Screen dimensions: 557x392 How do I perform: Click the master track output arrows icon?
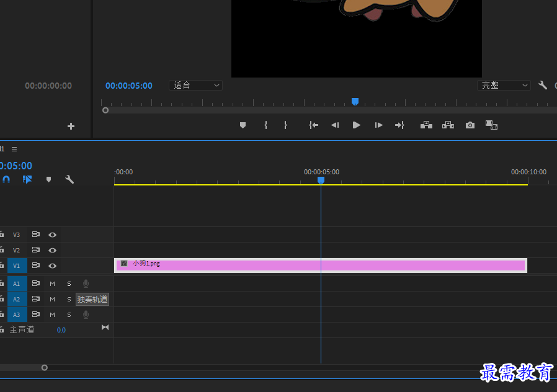pos(105,327)
